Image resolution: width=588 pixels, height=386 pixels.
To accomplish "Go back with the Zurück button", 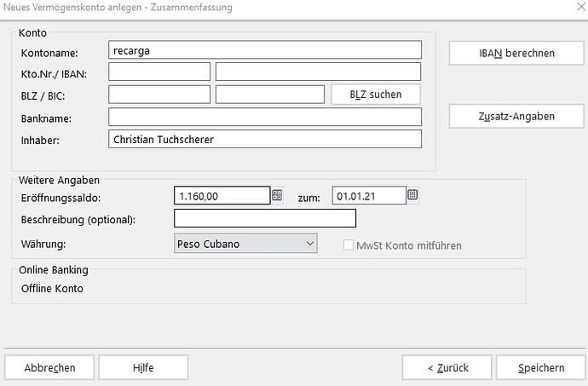I will point(447,368).
